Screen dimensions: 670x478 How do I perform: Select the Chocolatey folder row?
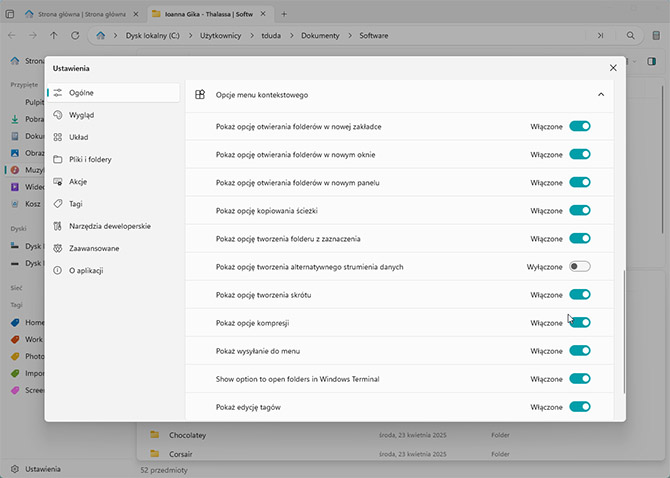coord(399,435)
